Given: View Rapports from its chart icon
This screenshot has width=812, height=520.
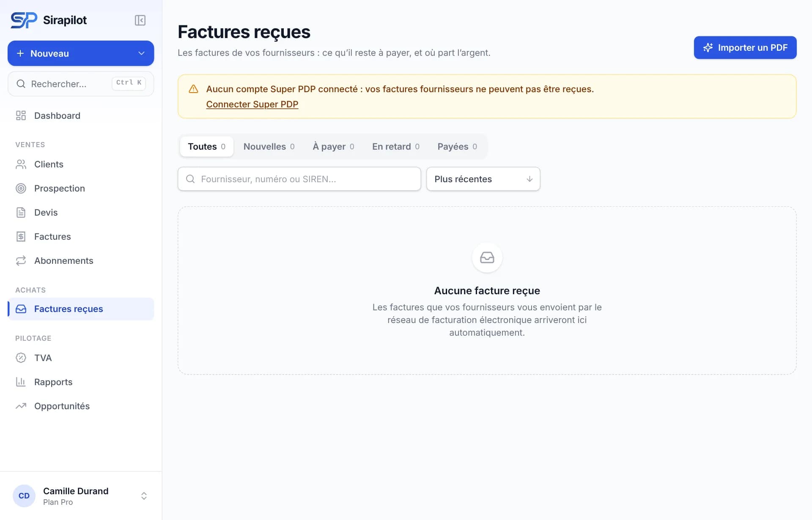Looking at the screenshot, I should pos(21,382).
